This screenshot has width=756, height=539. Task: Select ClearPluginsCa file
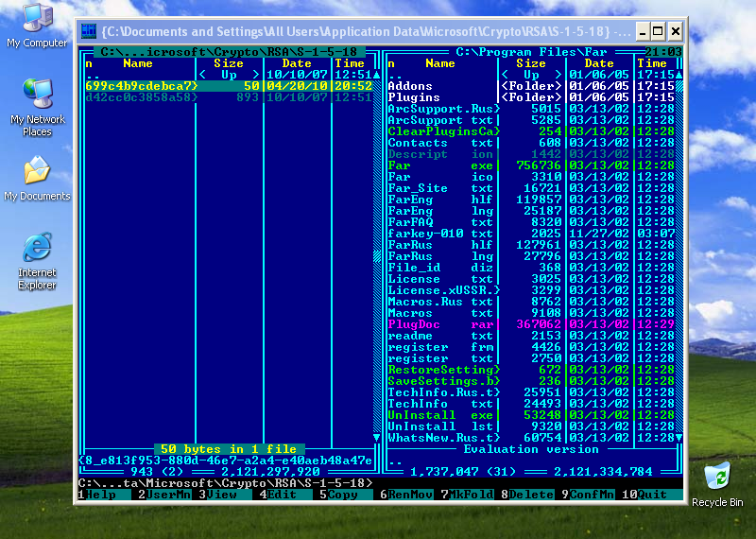(x=531, y=131)
